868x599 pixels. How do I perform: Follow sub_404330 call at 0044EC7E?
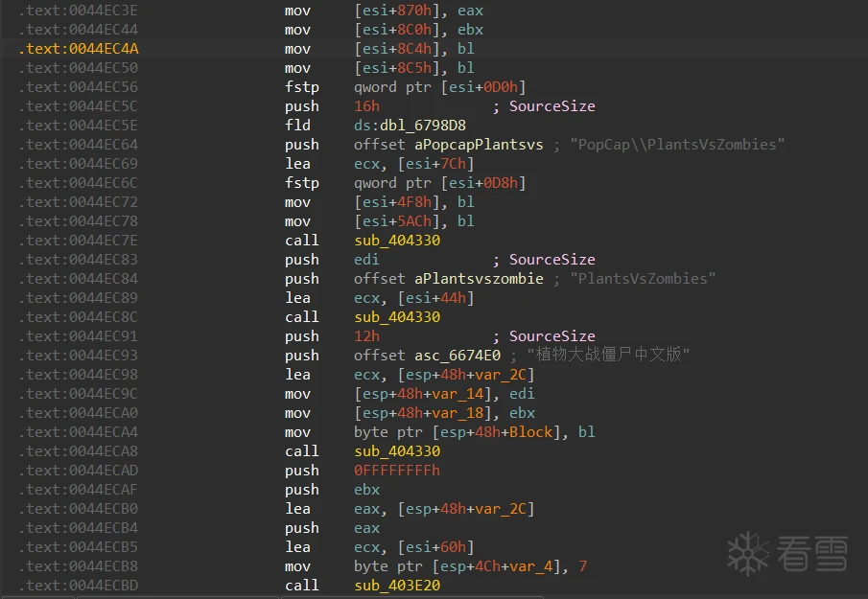[397, 240]
